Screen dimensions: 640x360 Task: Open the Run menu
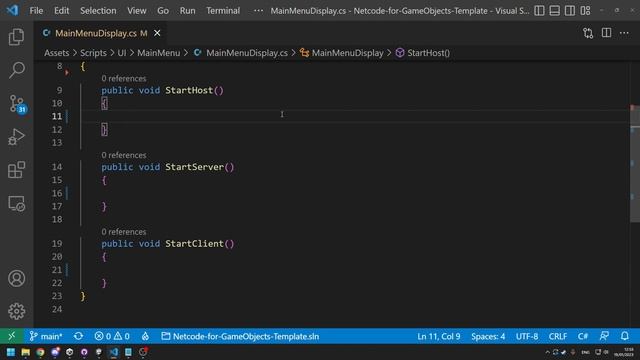click(x=187, y=11)
